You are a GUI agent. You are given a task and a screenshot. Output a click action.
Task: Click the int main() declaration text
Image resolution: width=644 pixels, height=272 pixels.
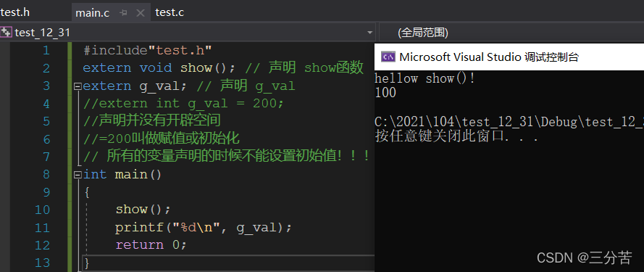coord(123,175)
